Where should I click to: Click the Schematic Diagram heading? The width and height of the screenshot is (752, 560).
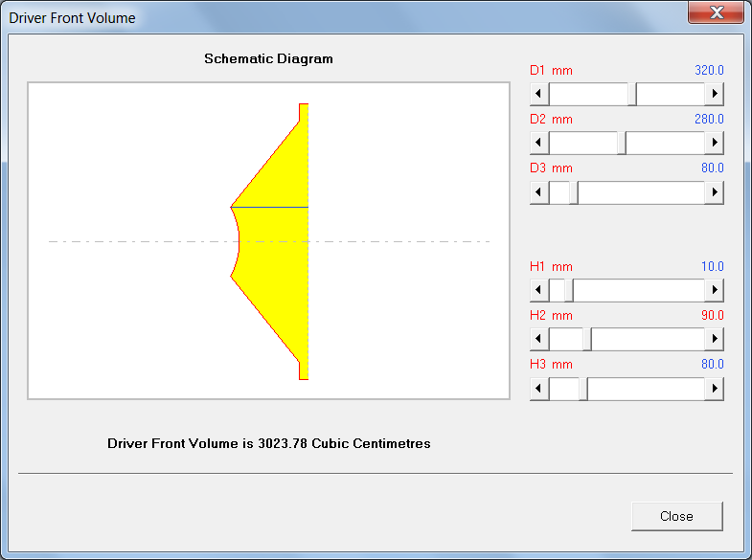click(268, 58)
